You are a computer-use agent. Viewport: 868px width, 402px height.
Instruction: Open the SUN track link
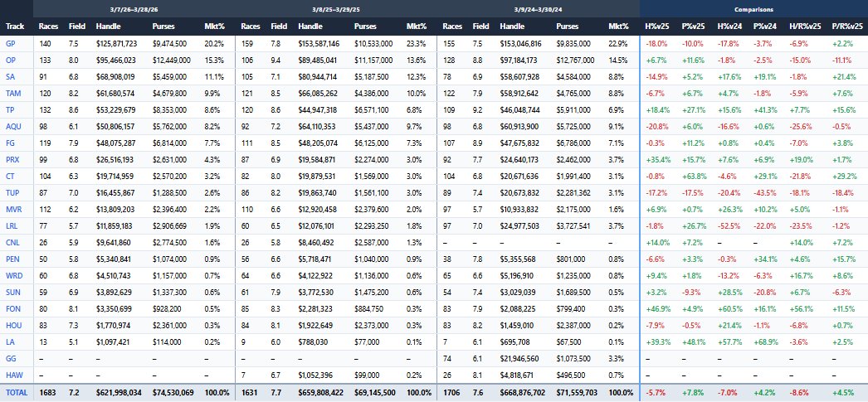(12, 293)
